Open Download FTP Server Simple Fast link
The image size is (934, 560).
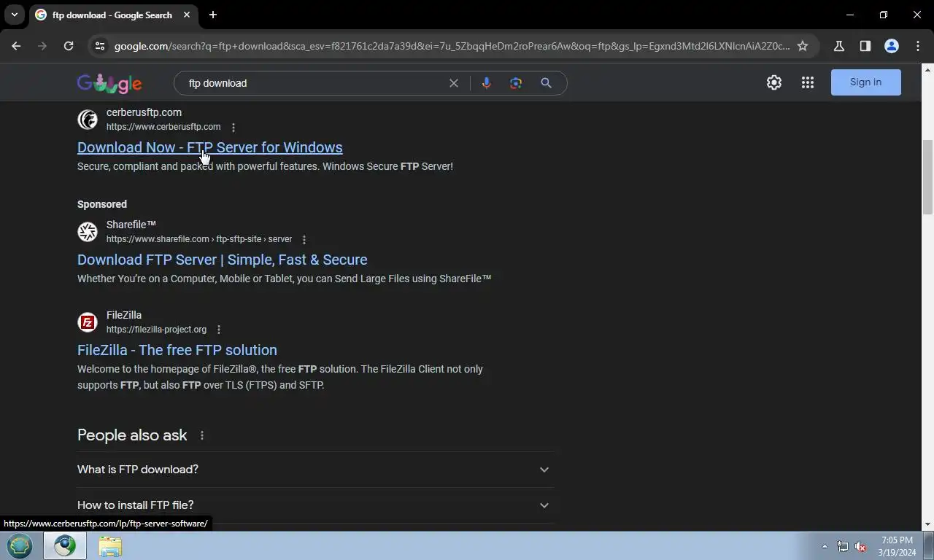[x=223, y=260]
